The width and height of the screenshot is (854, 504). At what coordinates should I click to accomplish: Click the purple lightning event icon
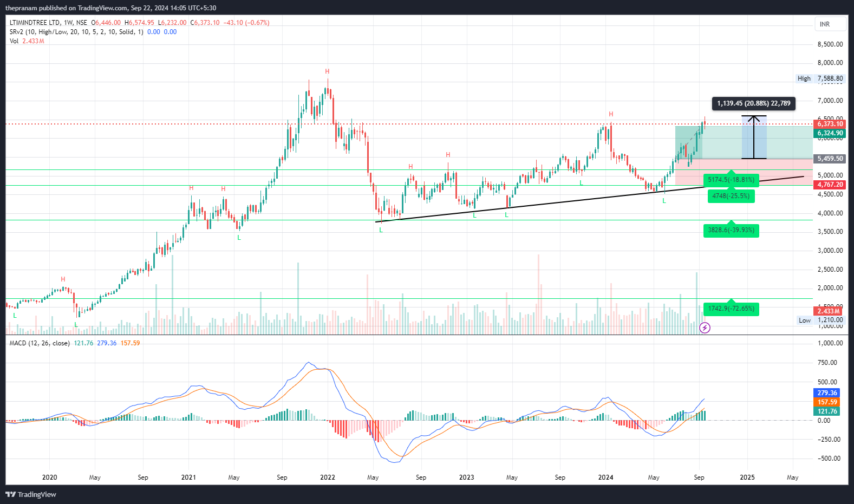point(705,328)
